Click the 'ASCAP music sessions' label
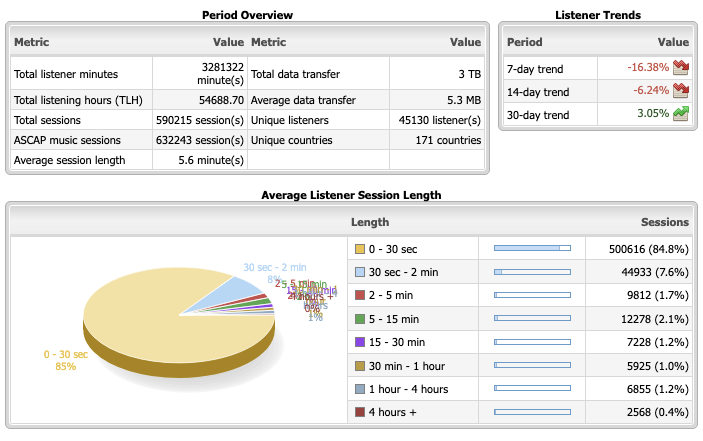The width and height of the screenshot is (703, 441). [x=67, y=140]
